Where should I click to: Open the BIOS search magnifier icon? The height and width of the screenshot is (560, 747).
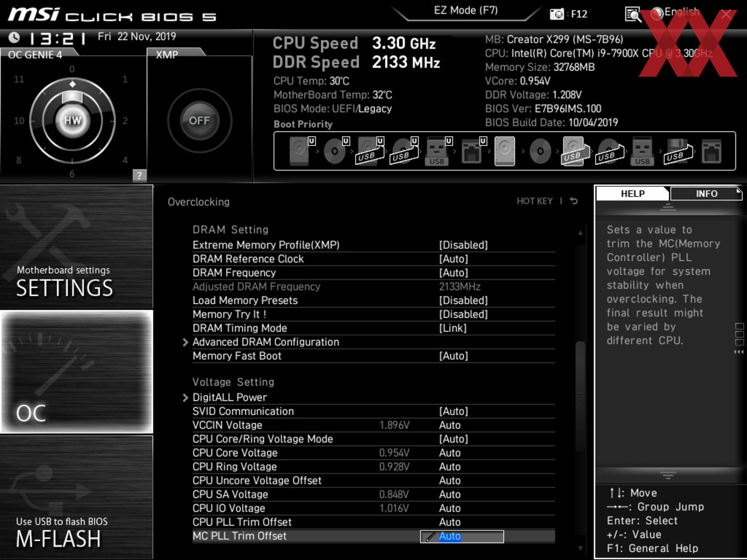[x=633, y=14]
